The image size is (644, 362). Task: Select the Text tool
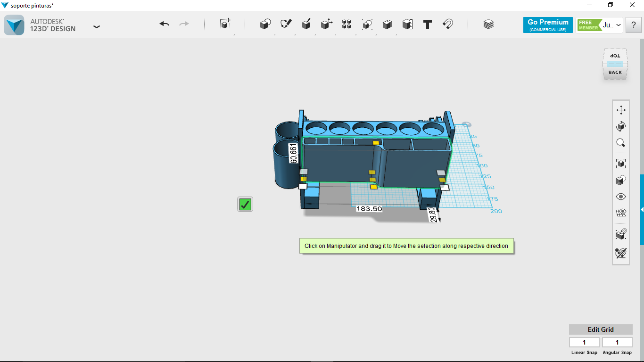coord(428,25)
